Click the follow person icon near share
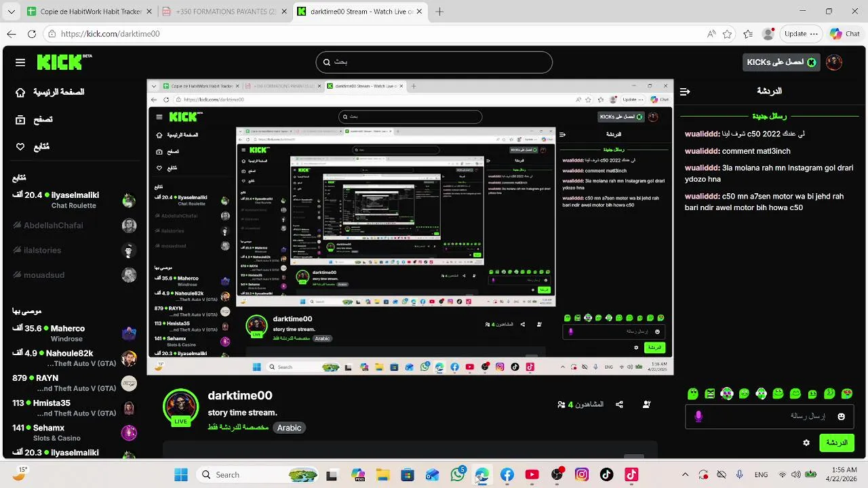The height and width of the screenshot is (488, 868). (646, 405)
